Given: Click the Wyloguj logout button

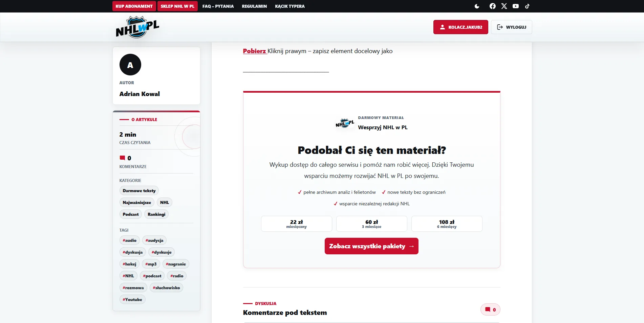Looking at the screenshot, I should [512, 27].
